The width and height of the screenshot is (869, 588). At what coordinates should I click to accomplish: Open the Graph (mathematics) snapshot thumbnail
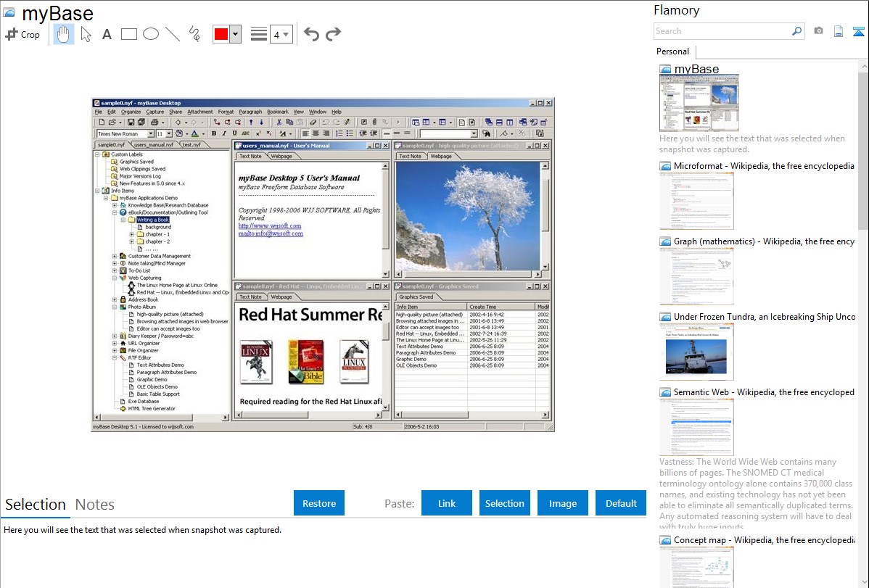696,276
